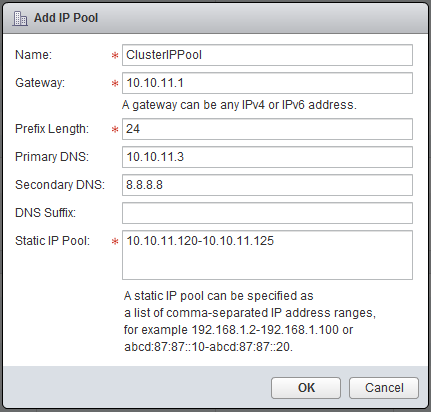Click the Secondary DNS field 8.8.8.8
The height and width of the screenshot is (412, 431).
click(x=267, y=185)
